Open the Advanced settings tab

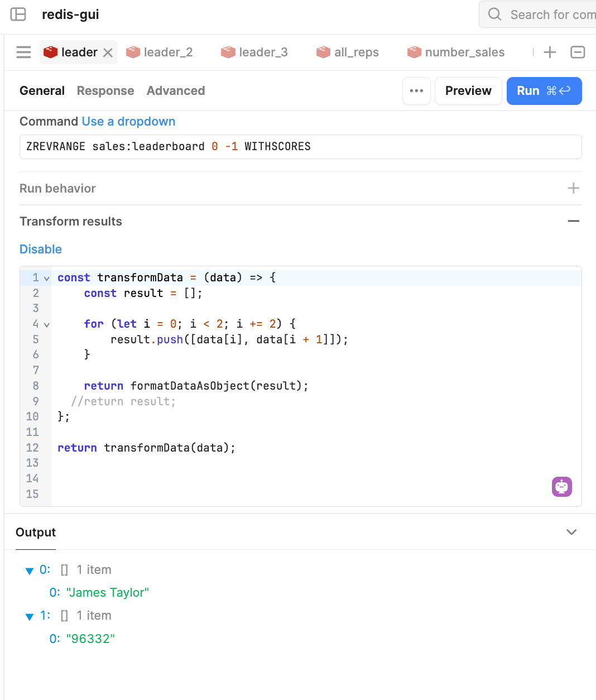click(x=176, y=91)
